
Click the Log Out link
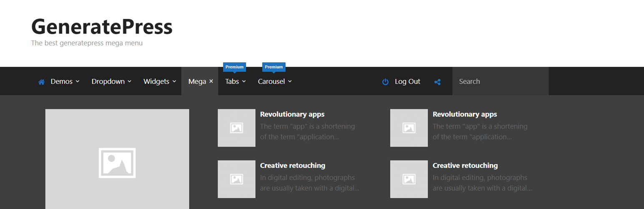(408, 82)
